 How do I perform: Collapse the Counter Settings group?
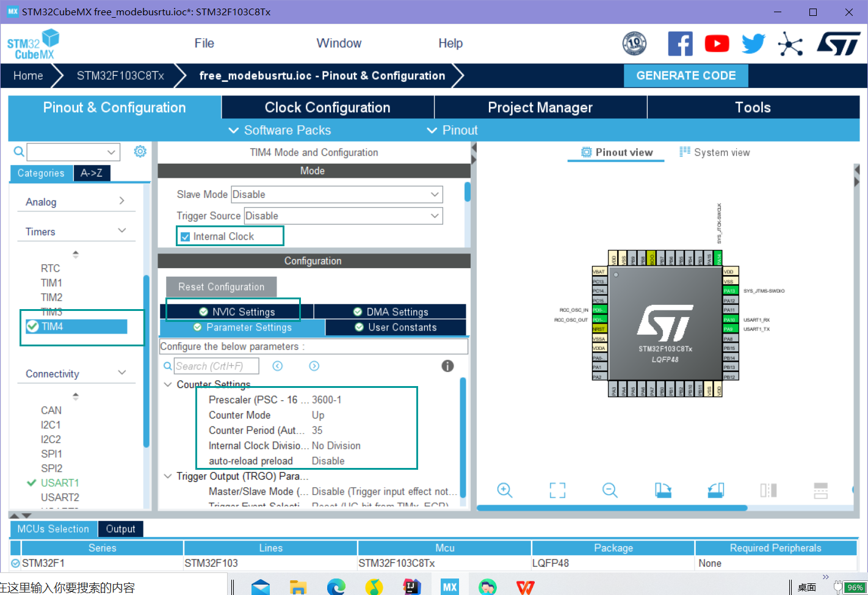point(168,385)
